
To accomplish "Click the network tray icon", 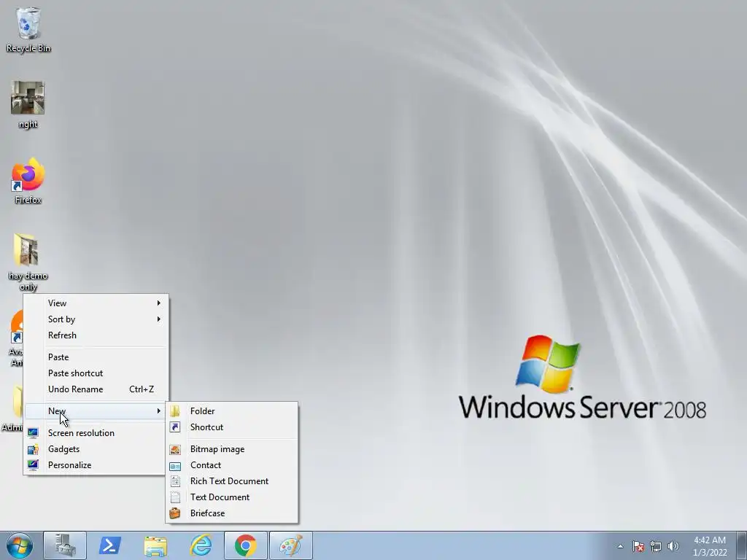I will (656, 546).
